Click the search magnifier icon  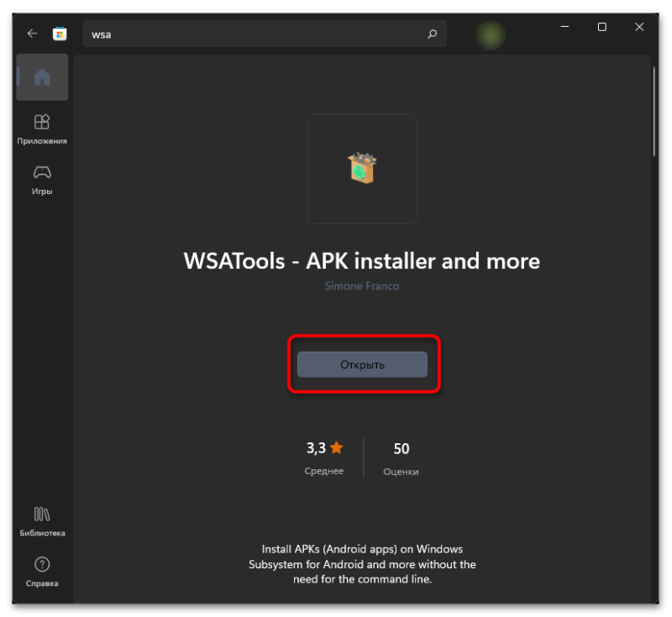pos(432,34)
